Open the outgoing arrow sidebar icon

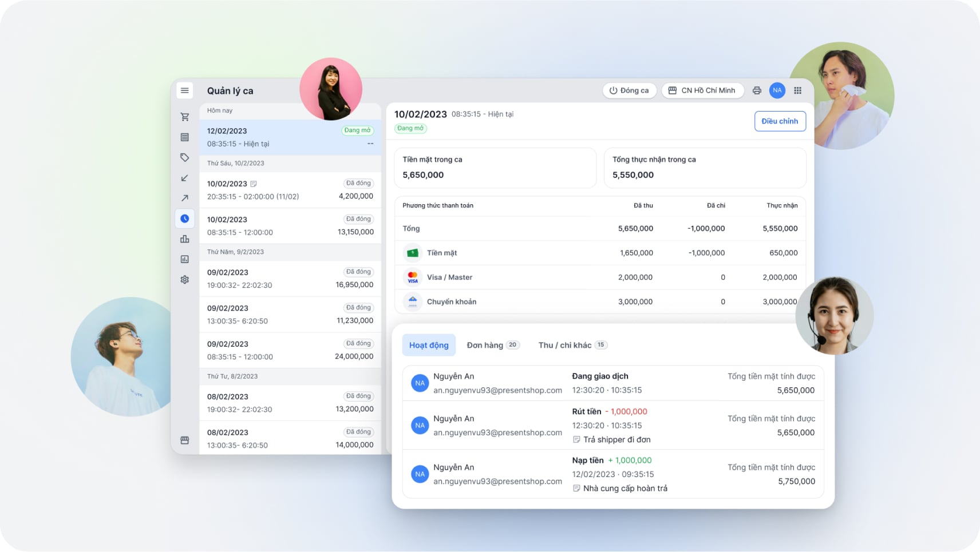pyautogui.click(x=184, y=198)
